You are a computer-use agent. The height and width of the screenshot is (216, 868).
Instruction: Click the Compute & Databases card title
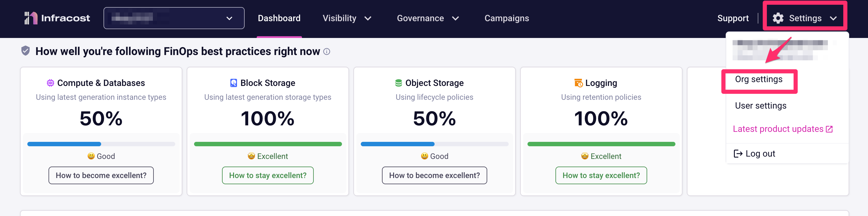point(101,83)
